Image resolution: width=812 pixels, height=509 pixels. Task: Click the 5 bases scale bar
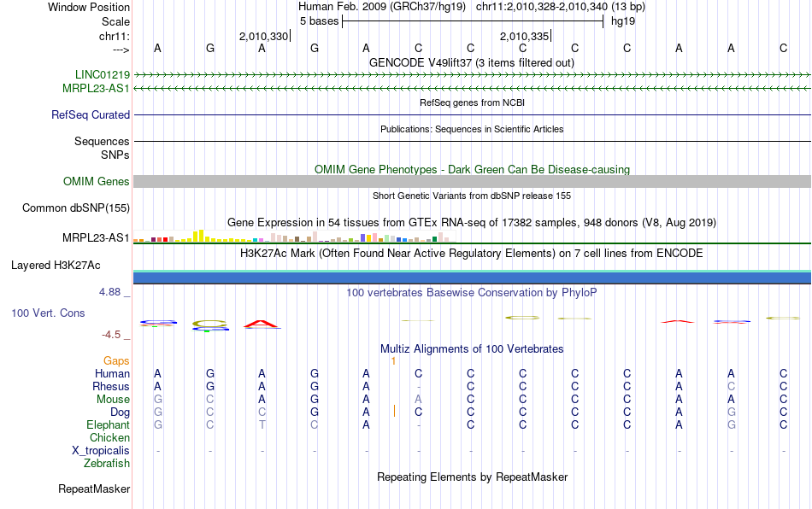coord(473,21)
